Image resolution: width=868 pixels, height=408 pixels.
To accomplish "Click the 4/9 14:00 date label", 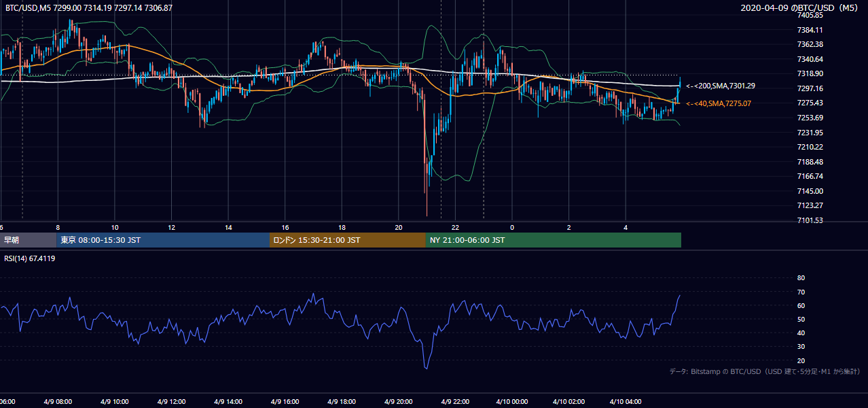I will coord(228,402).
